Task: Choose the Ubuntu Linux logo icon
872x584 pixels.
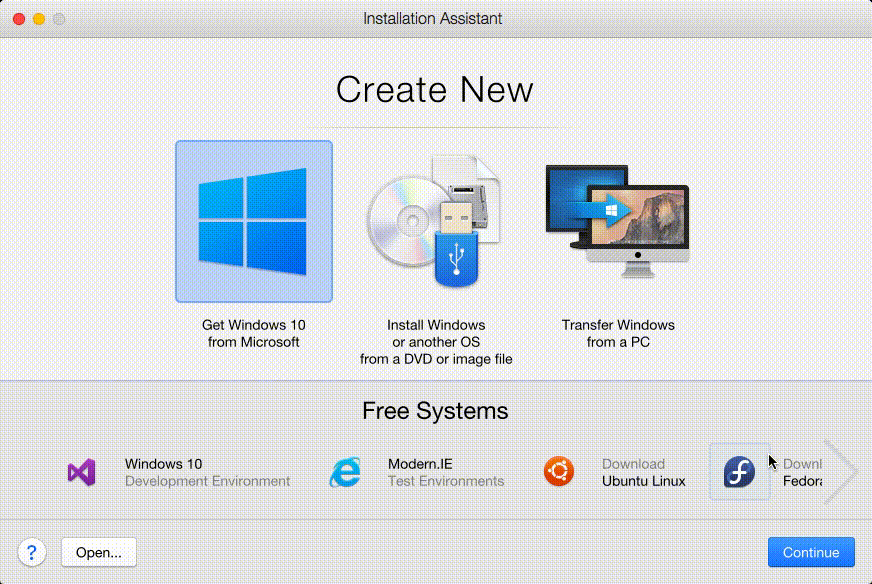Action: point(559,472)
